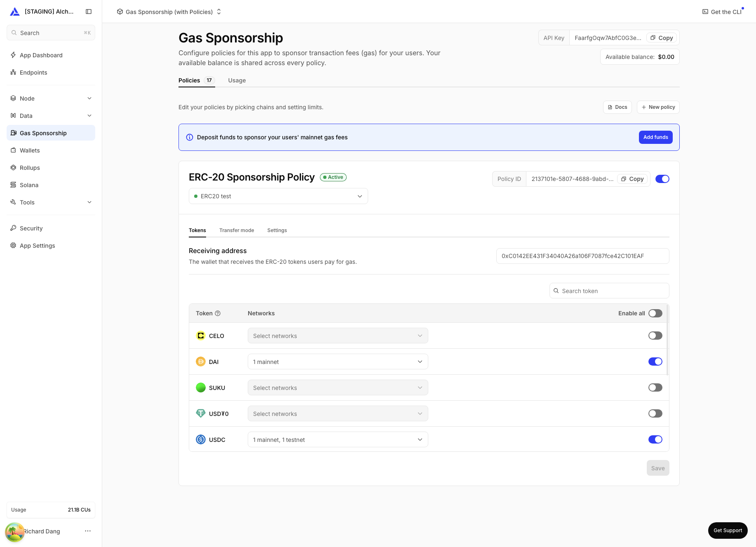
Task: Disable the USDC token switch
Action: (x=655, y=439)
